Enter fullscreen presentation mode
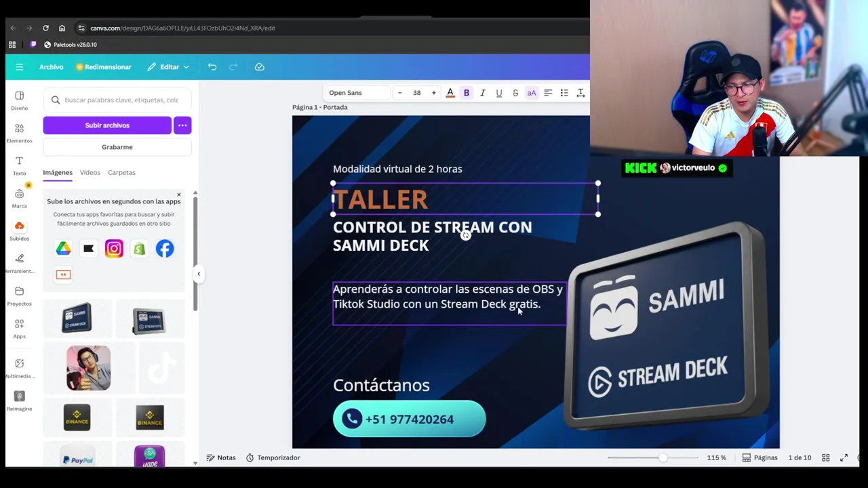Viewport: 868px width, 488px height. tap(844, 457)
